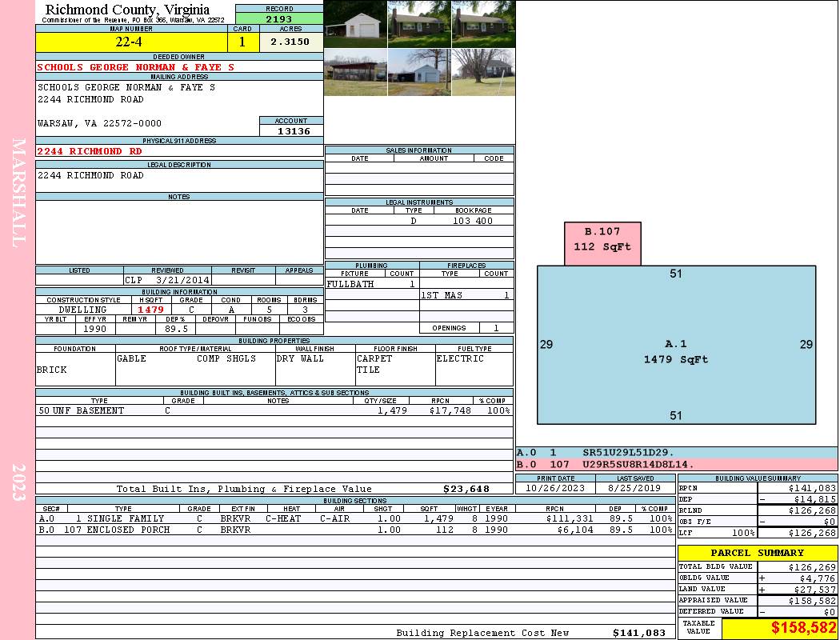
Task: Click basement RPCN value $17,748
Action: (x=450, y=410)
